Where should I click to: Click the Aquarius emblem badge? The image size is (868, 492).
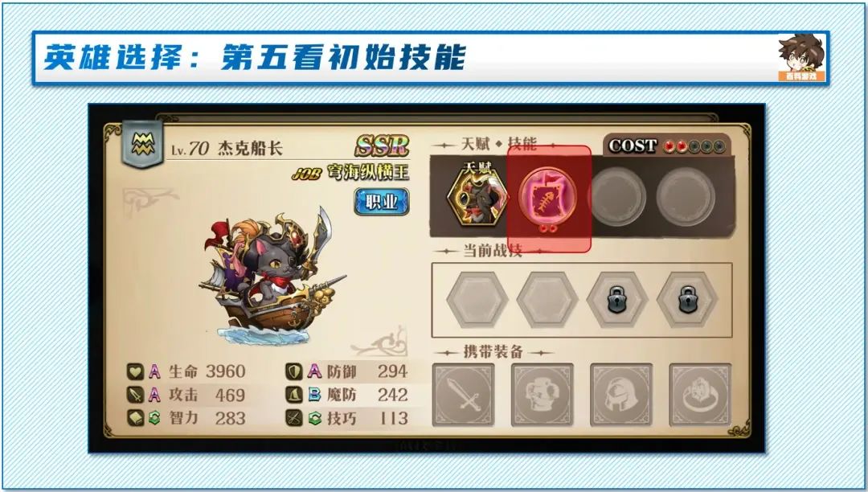tap(143, 144)
